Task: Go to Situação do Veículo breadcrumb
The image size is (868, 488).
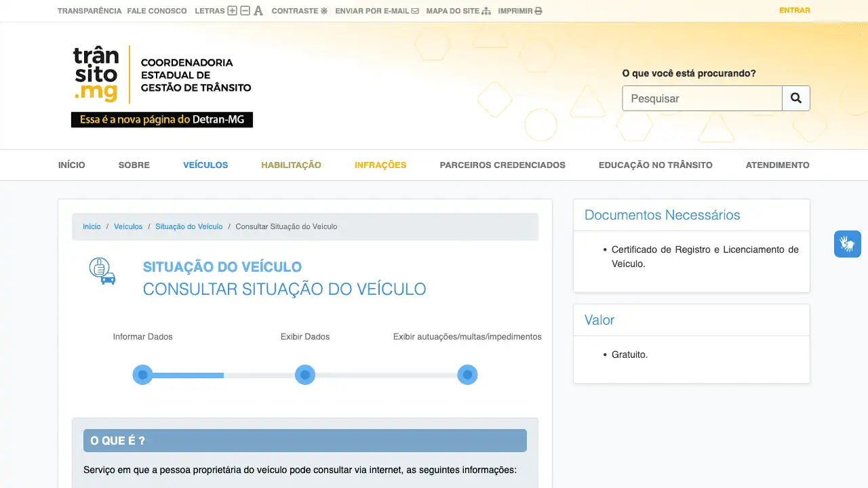Action: (x=189, y=226)
